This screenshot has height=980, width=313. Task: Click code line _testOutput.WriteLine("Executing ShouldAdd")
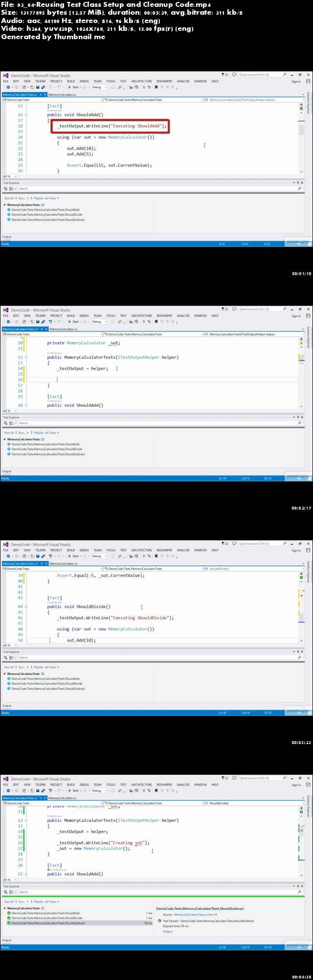click(112, 126)
